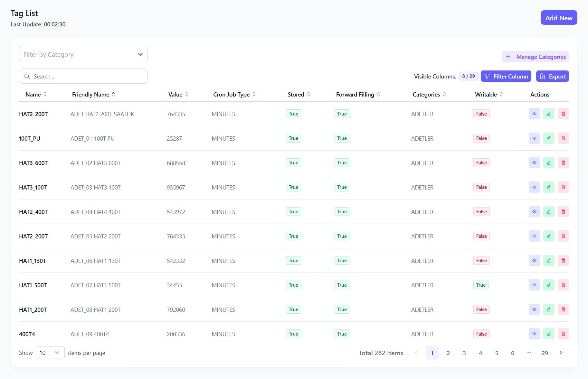Viewport: 588px width, 379px height.
Task: Open the Filter Column options
Action: (506, 77)
